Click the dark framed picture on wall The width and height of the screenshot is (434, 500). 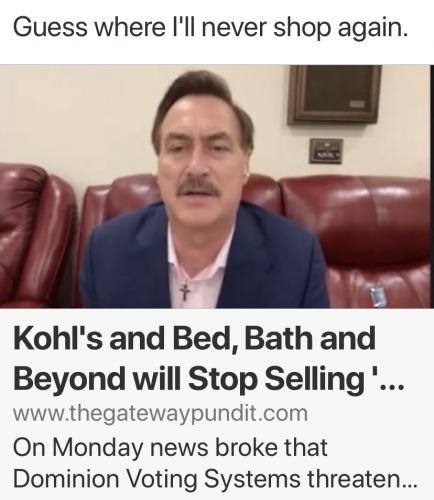[x=334, y=95]
